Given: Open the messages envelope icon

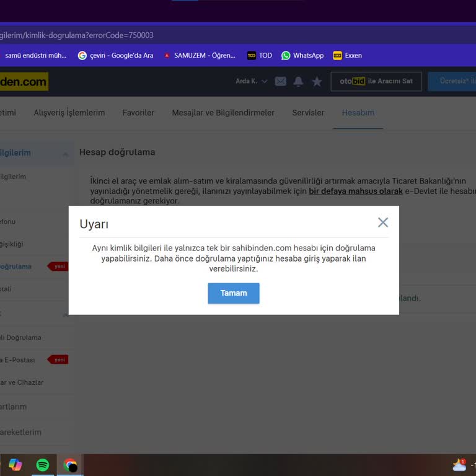Looking at the screenshot, I should point(280,81).
